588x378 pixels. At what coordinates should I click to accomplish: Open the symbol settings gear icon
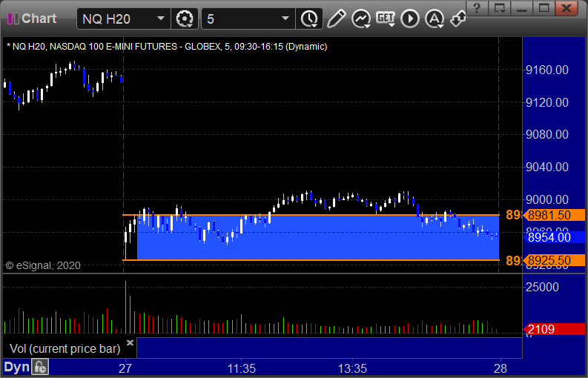(x=184, y=19)
